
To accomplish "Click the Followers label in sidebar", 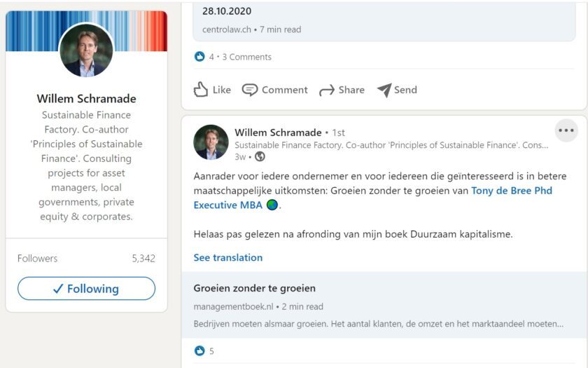I will pos(38,259).
